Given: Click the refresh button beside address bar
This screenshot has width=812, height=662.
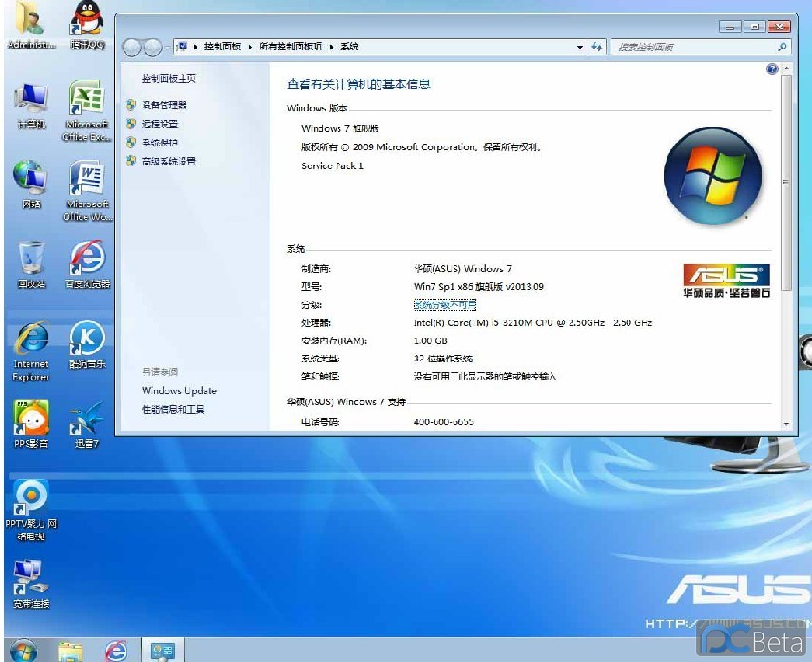Looking at the screenshot, I should pos(596,47).
